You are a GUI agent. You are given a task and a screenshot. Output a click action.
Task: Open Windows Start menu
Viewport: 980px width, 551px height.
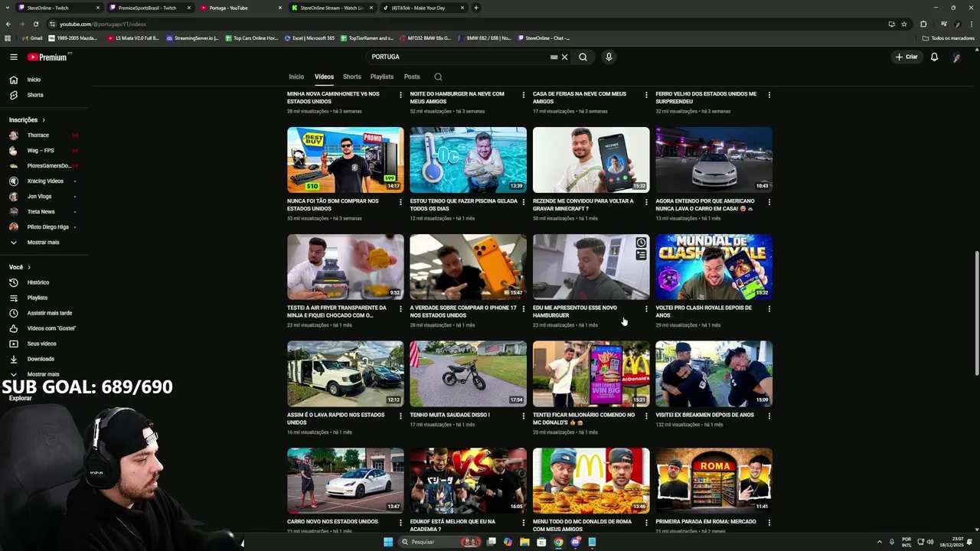[x=388, y=542]
